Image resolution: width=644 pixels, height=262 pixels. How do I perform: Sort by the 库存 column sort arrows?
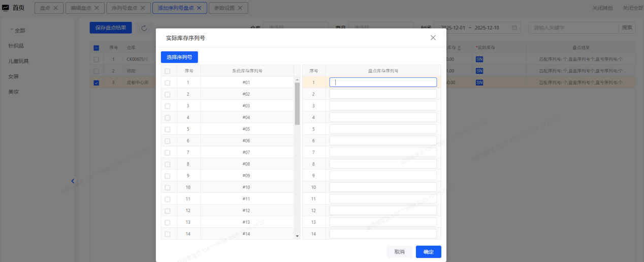click(459, 48)
